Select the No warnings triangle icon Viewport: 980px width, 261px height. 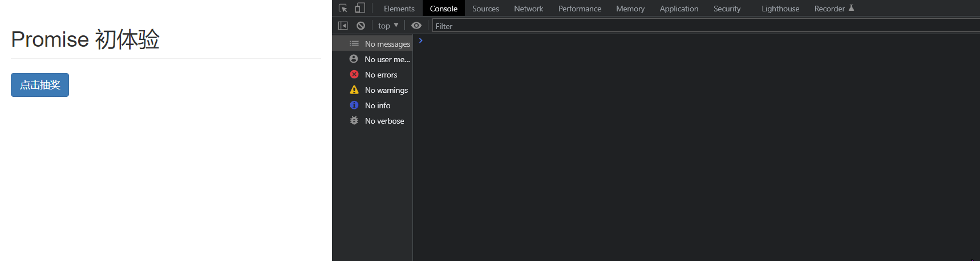point(354,90)
